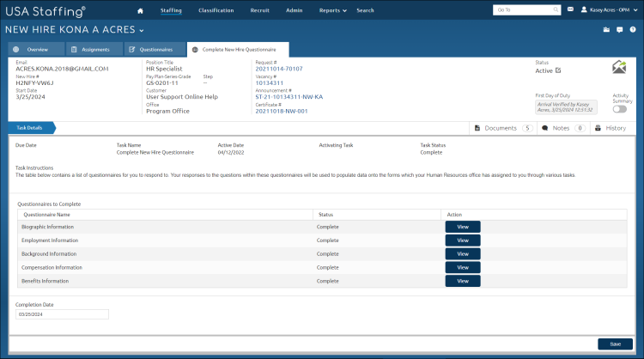Click the customer User Support Online Help

[182, 97]
